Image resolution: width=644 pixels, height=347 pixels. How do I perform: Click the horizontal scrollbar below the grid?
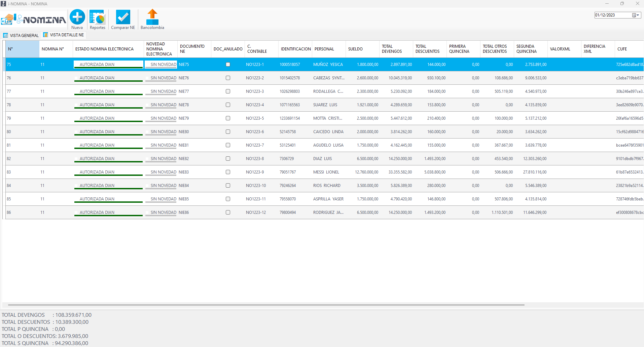tap(266, 305)
